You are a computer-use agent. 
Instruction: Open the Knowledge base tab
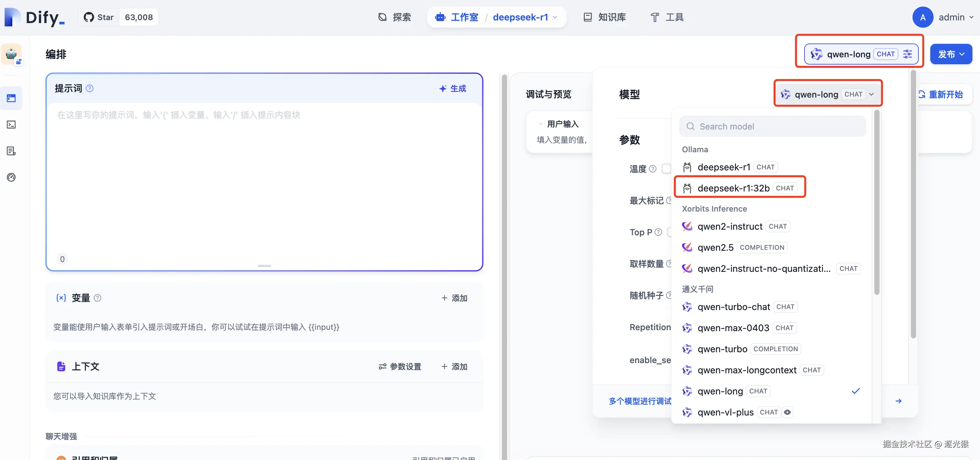point(605,17)
